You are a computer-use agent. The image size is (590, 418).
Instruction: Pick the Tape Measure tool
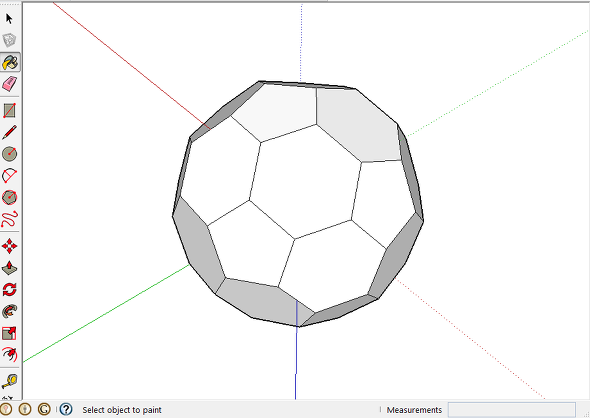(x=9, y=382)
